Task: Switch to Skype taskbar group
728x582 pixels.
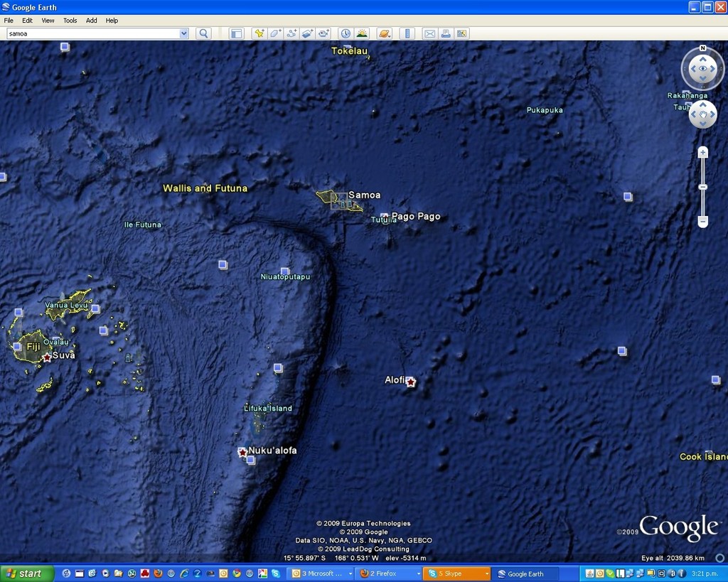Action: tap(457, 573)
